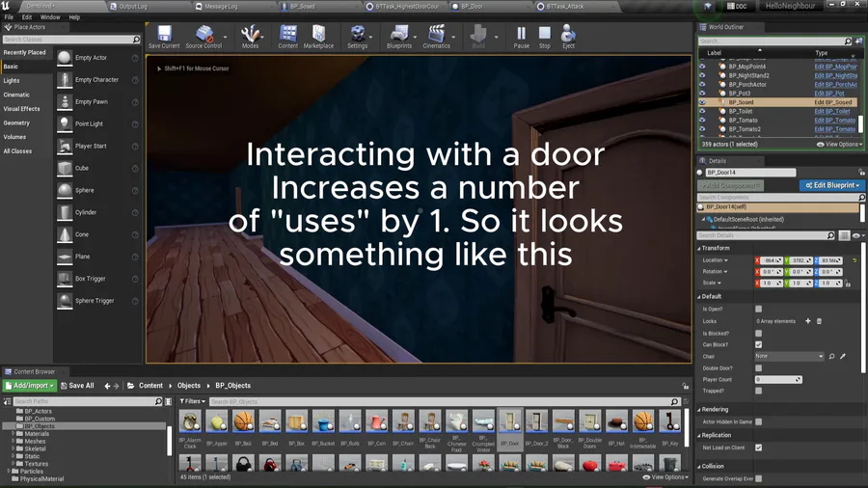This screenshot has width=868, height=488.
Task: Open content browser Filters dropdown
Action: (x=192, y=401)
